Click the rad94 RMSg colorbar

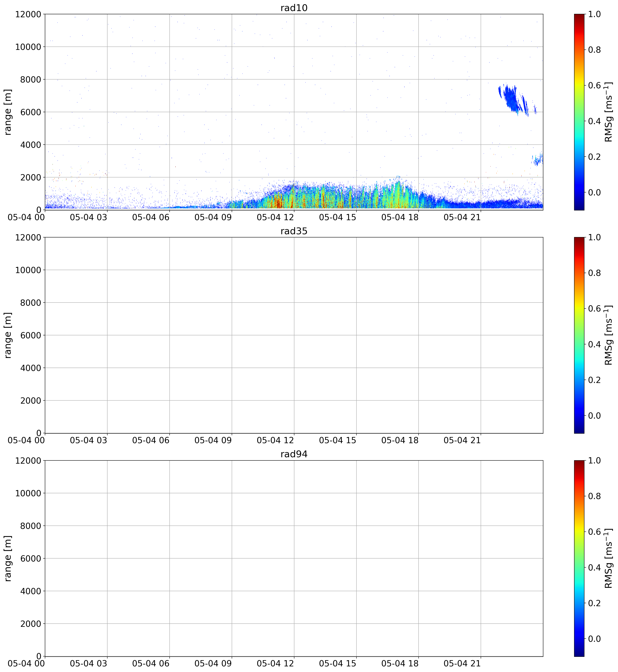579,558
